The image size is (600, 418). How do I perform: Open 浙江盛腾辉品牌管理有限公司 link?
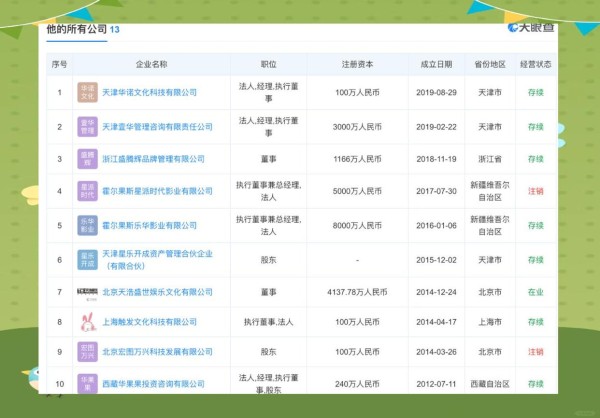(153, 159)
